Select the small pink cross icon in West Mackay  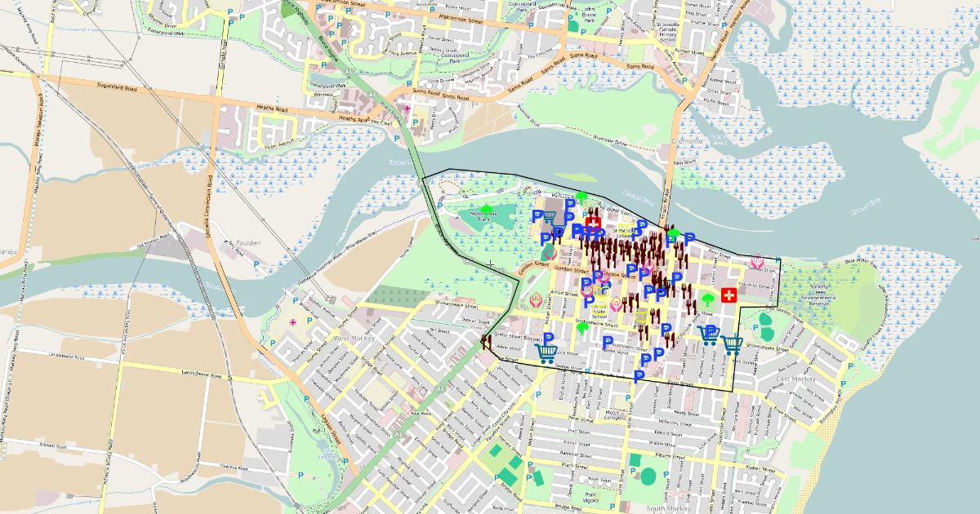point(293,323)
